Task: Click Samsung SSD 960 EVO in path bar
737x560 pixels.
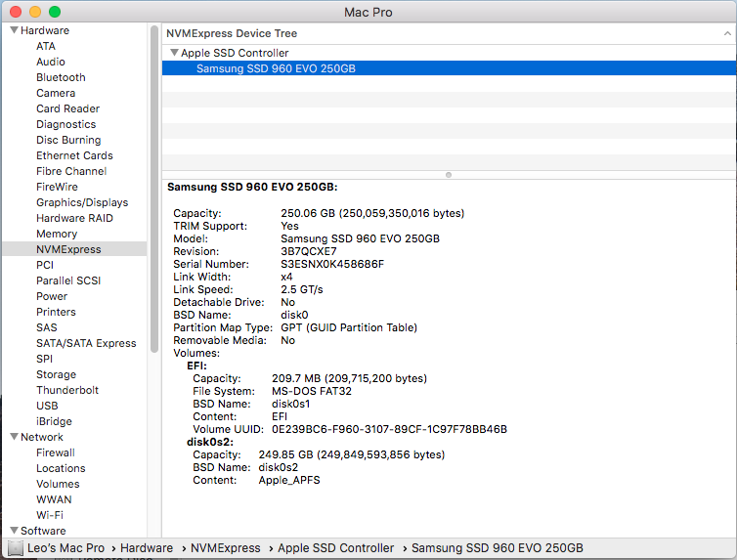Action: click(x=497, y=548)
